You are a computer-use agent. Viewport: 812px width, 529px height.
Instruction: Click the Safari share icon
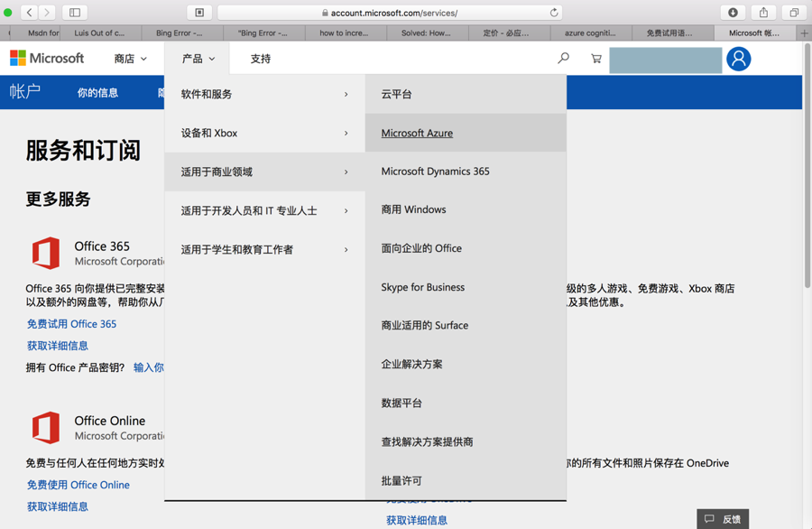[x=763, y=13]
